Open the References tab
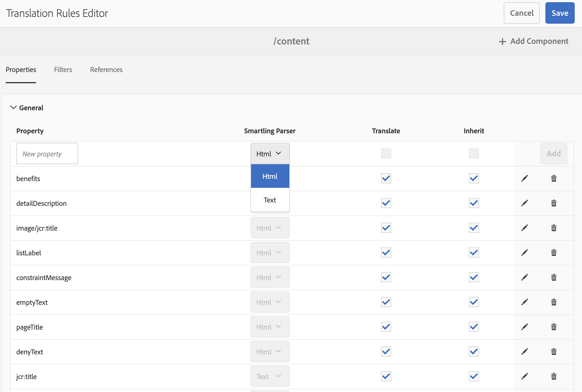Image resolution: width=582 pixels, height=392 pixels. click(x=106, y=69)
